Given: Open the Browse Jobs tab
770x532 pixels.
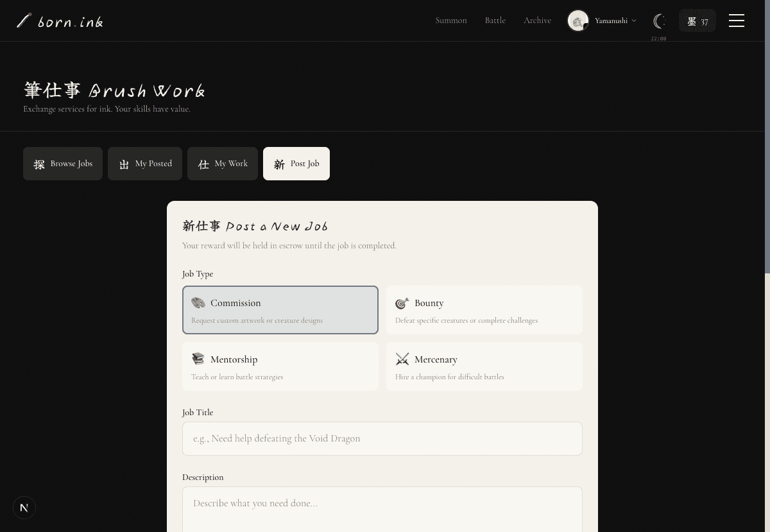Looking at the screenshot, I should coord(63,164).
